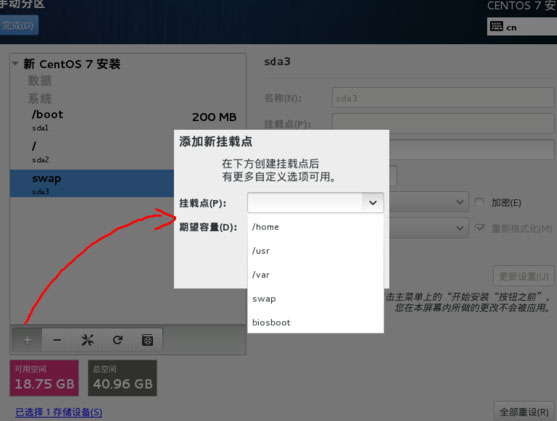
Task: Toggle the 加密(E) encrypt checkbox
Action: [x=479, y=203]
